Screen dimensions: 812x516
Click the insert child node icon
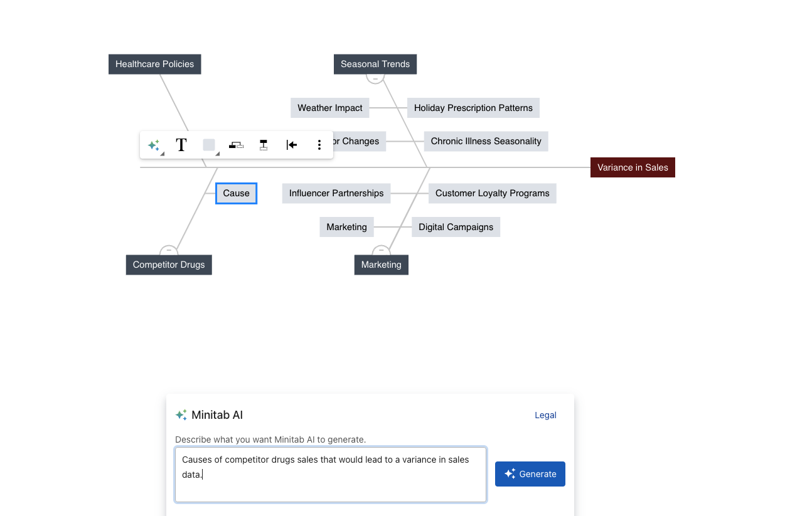point(263,145)
